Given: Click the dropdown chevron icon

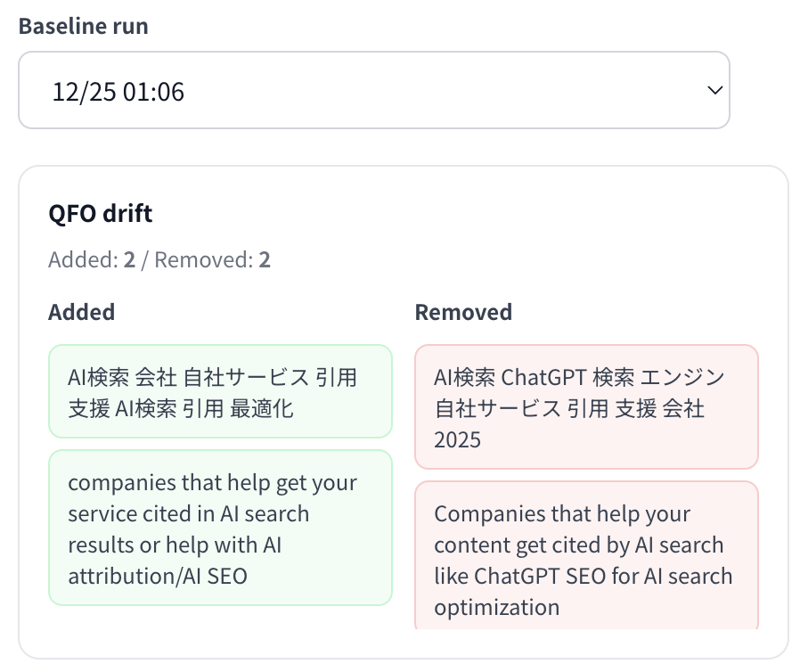Looking at the screenshot, I should tap(713, 90).
